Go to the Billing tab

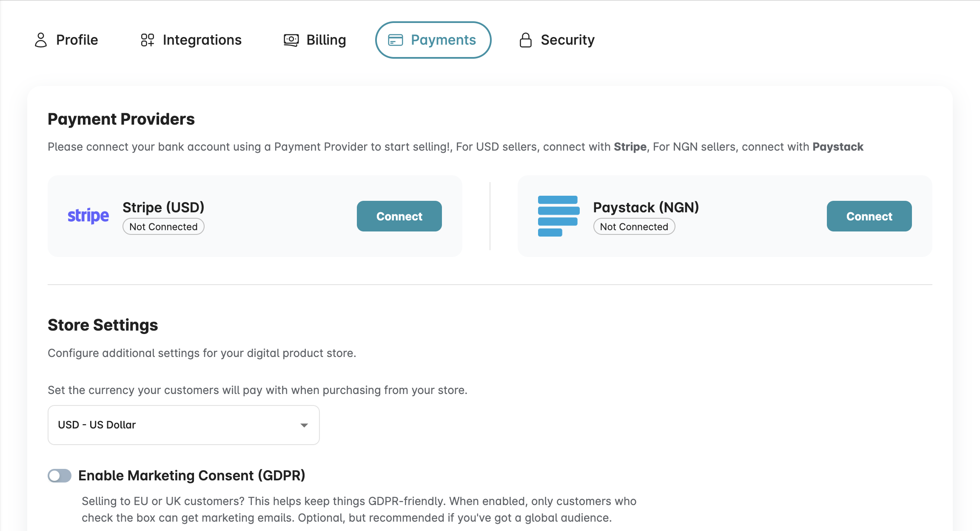[326, 40]
